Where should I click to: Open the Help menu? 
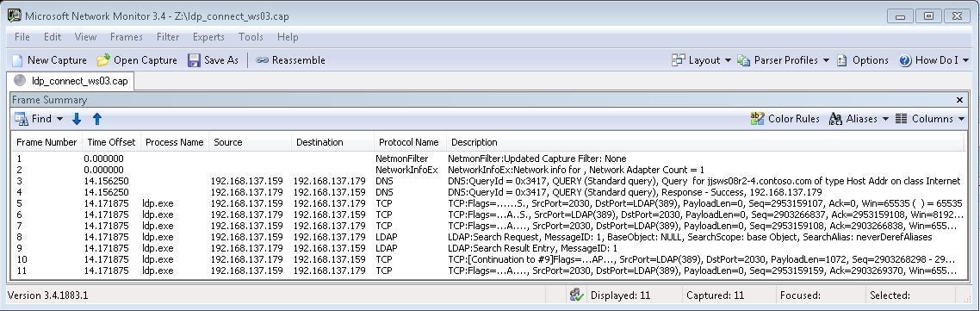288,37
